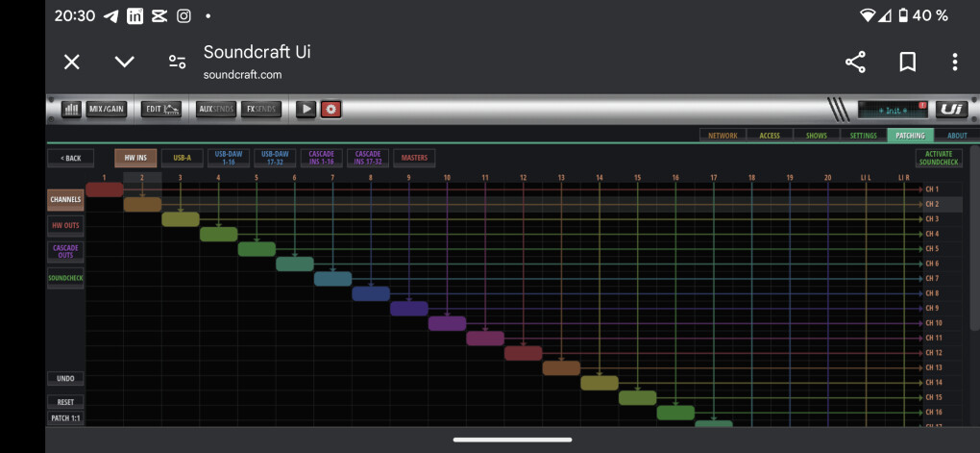This screenshot has width=980, height=453.
Task: Collapse the browser tab with chevron
Action: [x=124, y=62]
